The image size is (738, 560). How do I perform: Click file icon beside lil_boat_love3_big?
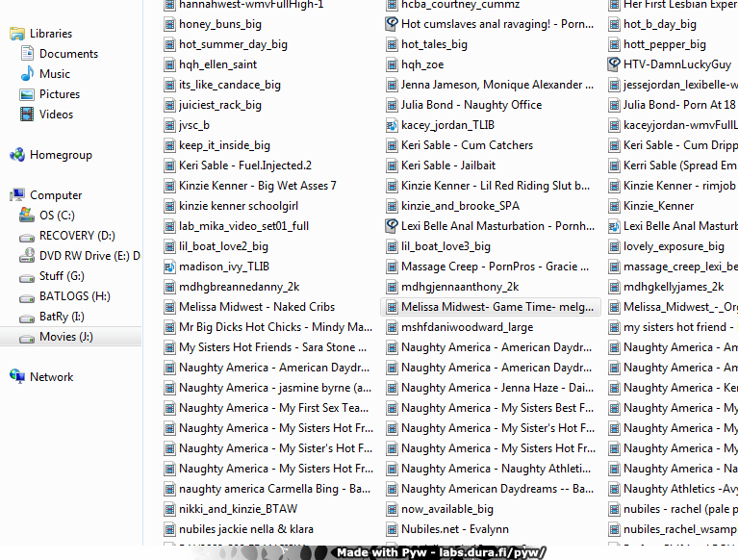click(392, 246)
